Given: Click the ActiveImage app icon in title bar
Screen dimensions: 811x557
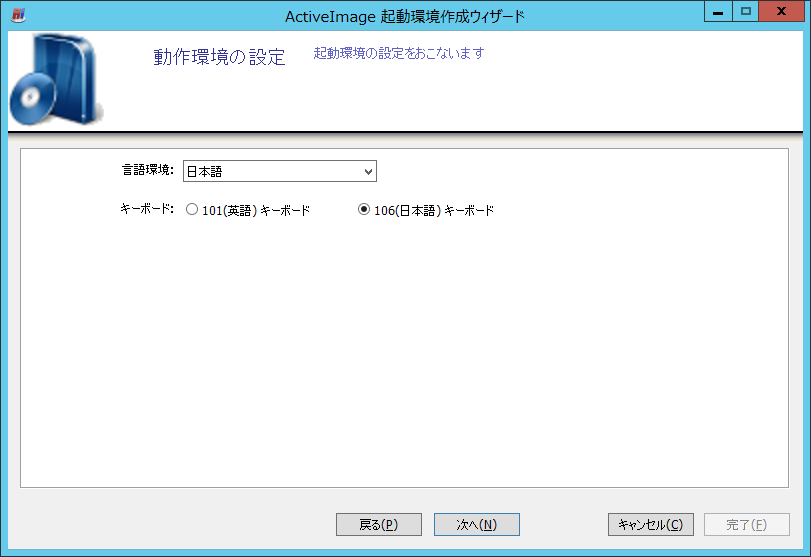Looking at the screenshot, I should point(18,15).
